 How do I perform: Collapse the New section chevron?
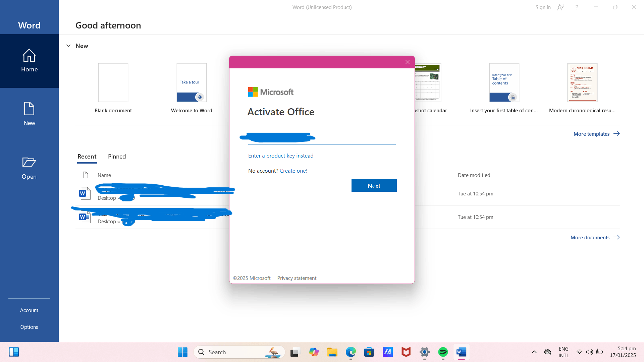[x=68, y=46]
